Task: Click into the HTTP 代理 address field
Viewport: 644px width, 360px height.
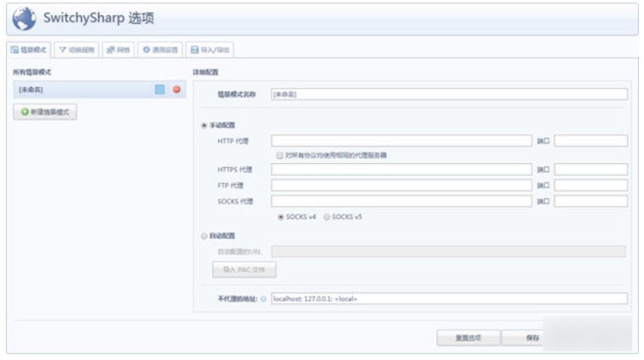Action: pos(401,141)
